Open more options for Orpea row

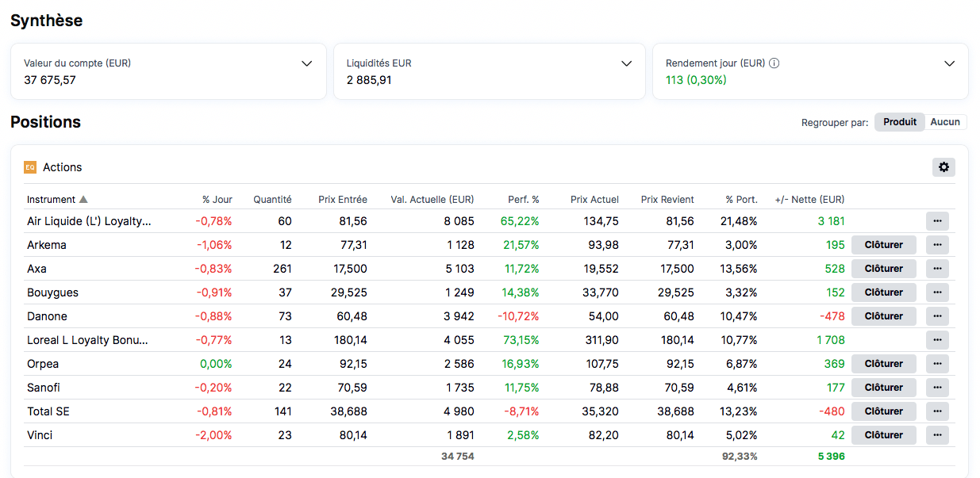[937, 364]
